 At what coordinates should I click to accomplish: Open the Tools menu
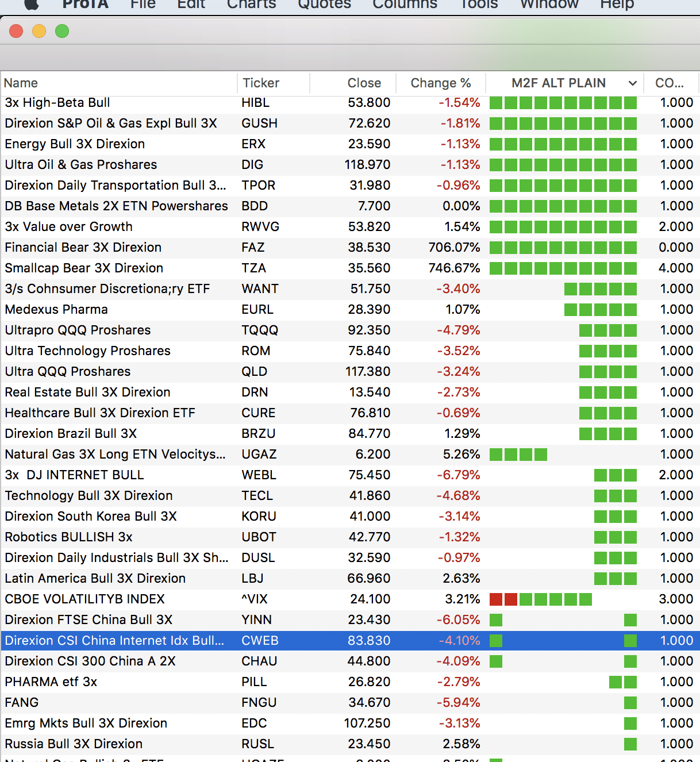(x=479, y=4)
